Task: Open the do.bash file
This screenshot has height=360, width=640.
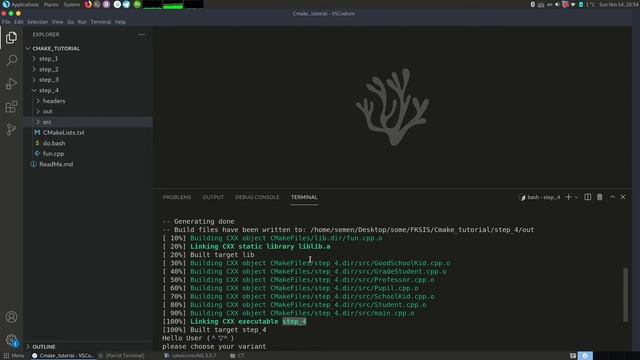Action: coord(88,143)
